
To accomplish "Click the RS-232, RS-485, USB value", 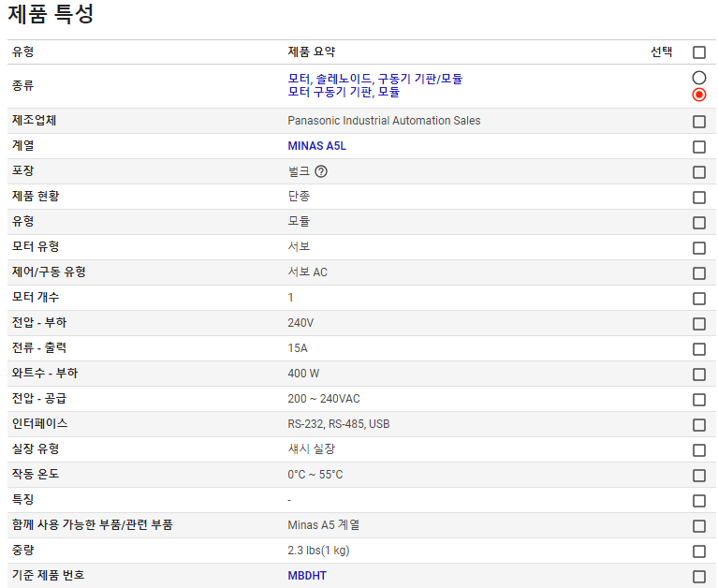I will (338, 424).
